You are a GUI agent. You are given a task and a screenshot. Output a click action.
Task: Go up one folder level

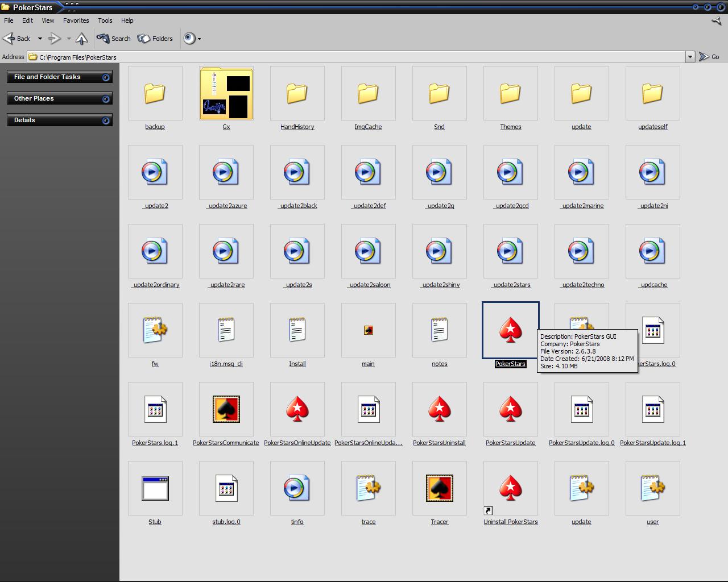click(x=81, y=39)
